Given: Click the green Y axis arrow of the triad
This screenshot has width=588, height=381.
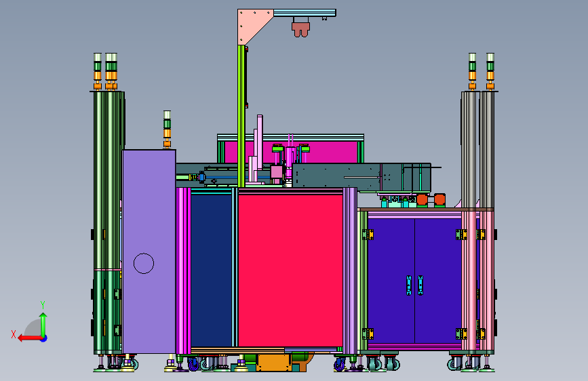Looking at the screenshot, I should tap(43, 324).
